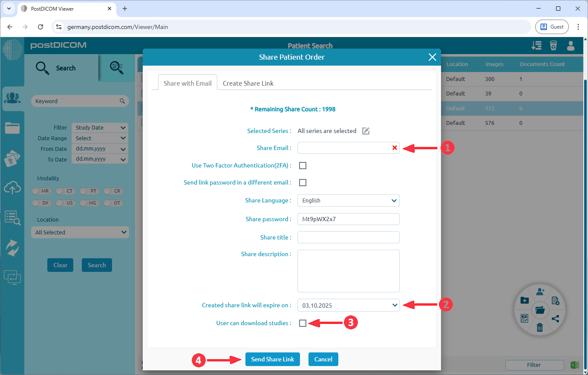Click the add patient icon in radial menu
The height and width of the screenshot is (375, 588).
pyautogui.click(x=540, y=291)
